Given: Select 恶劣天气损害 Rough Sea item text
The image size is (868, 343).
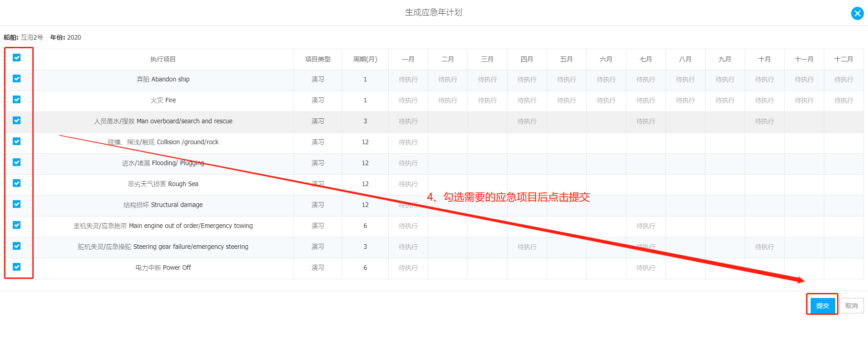Looking at the screenshot, I should coord(163,184).
